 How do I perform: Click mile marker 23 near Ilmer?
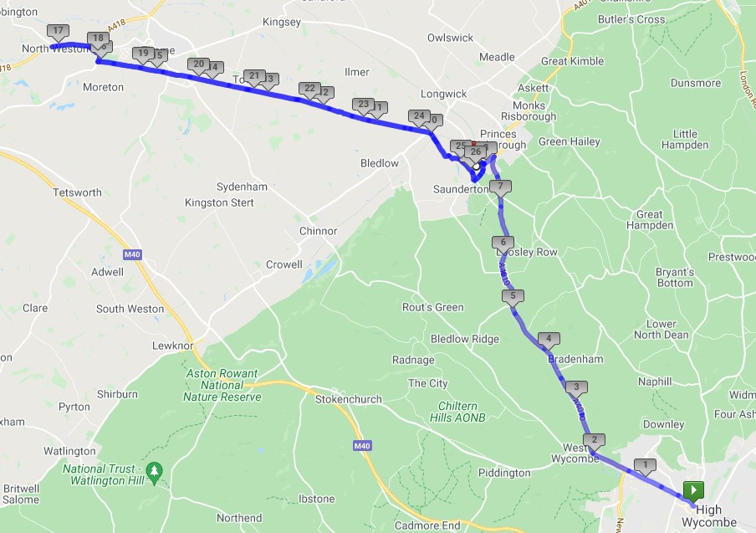(364, 105)
